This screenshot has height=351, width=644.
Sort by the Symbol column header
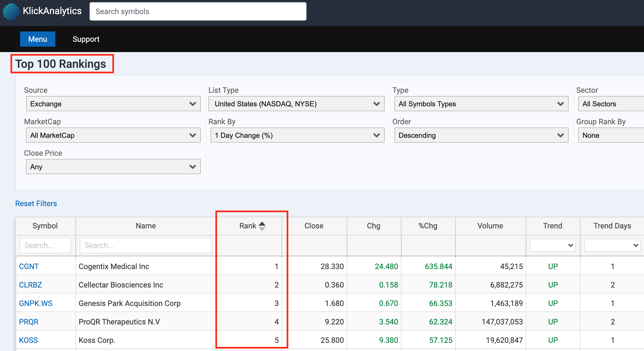click(x=45, y=226)
